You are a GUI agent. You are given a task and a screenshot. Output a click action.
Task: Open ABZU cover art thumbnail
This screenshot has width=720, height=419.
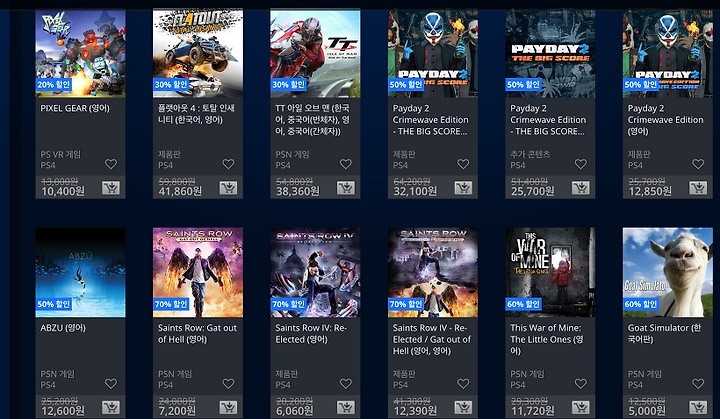coord(80,272)
